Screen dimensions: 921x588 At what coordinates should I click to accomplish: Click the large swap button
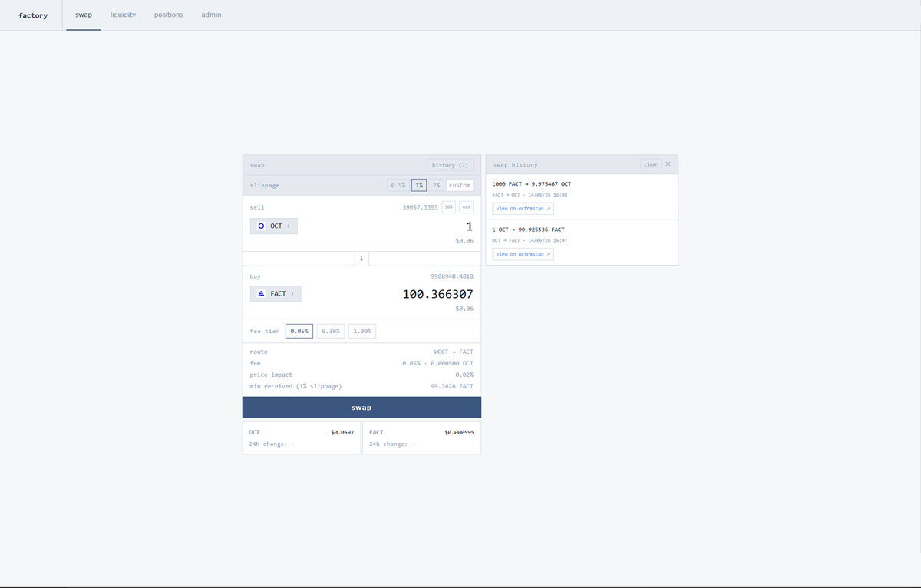coord(361,408)
